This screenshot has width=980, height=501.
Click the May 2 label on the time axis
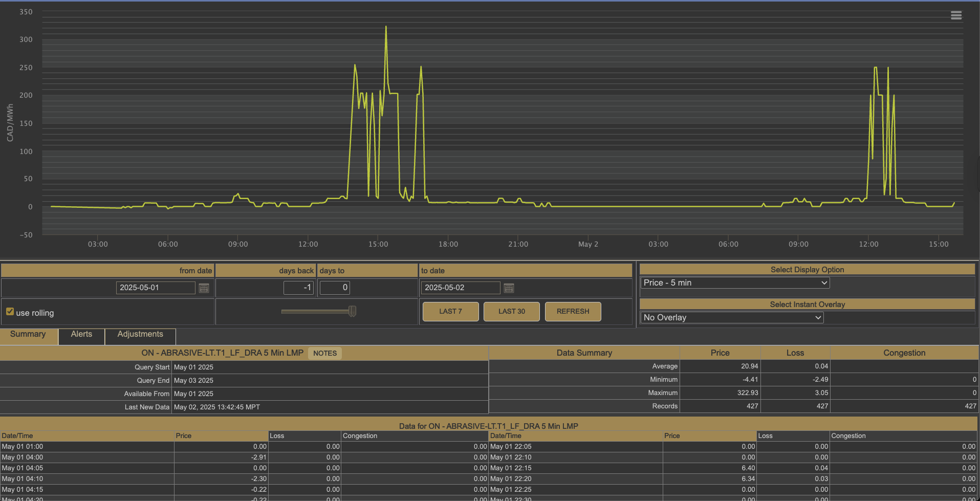tap(588, 245)
